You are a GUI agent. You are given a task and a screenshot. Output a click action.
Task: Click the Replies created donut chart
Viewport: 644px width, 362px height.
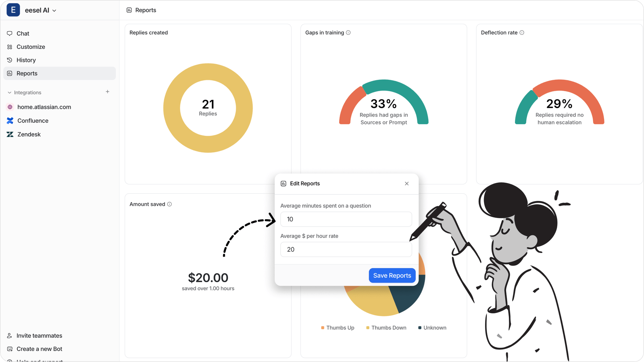(x=208, y=108)
